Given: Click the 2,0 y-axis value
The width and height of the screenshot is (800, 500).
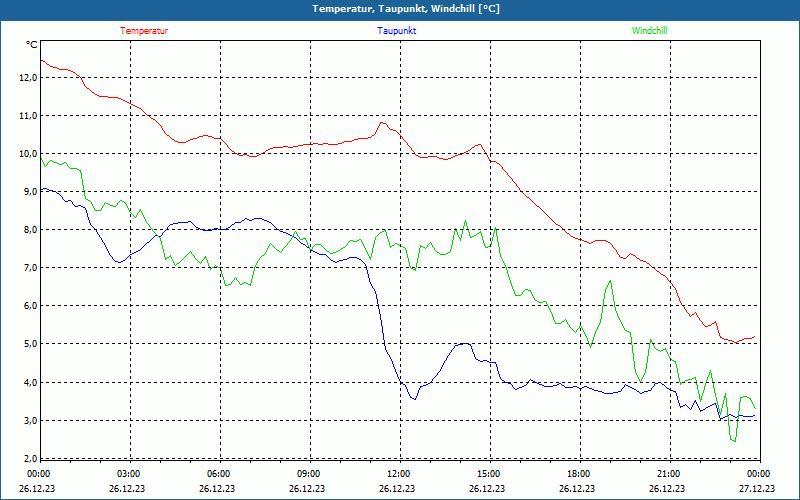Looking at the screenshot, I should (30, 458).
